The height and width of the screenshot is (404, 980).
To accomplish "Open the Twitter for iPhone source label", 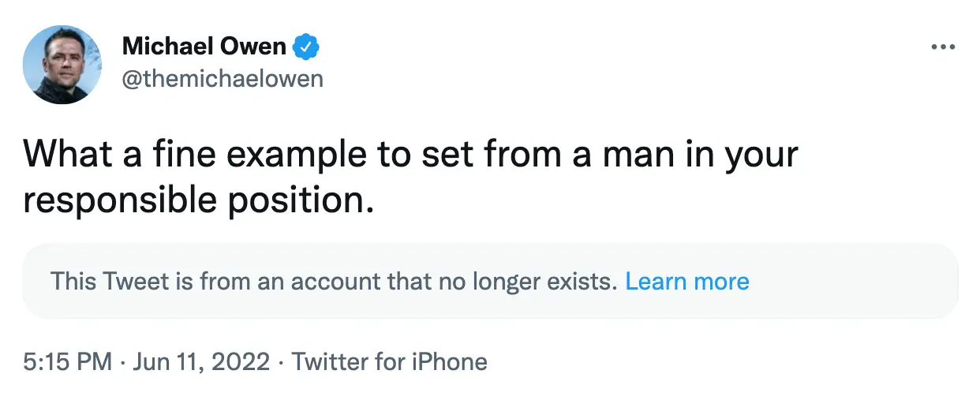I will coord(390,362).
